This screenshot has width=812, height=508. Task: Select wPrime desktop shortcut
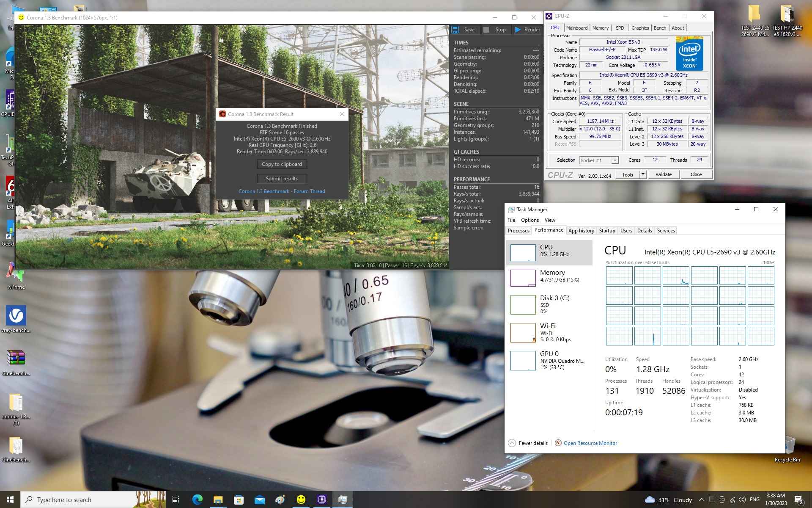pos(16,275)
